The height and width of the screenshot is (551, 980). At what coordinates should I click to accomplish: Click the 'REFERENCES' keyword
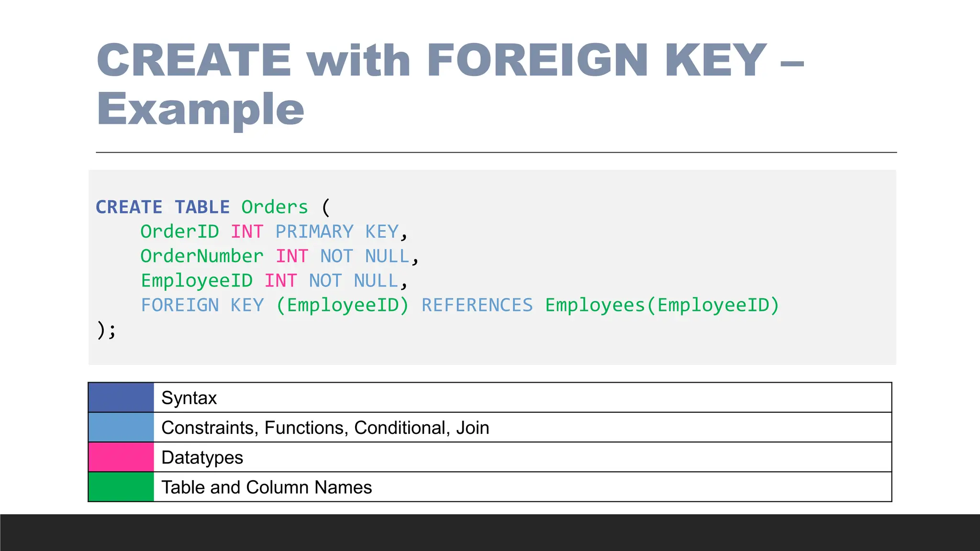tap(477, 305)
